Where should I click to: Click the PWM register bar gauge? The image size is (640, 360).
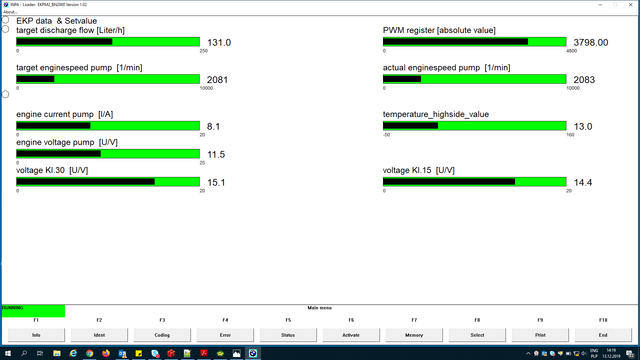point(474,42)
